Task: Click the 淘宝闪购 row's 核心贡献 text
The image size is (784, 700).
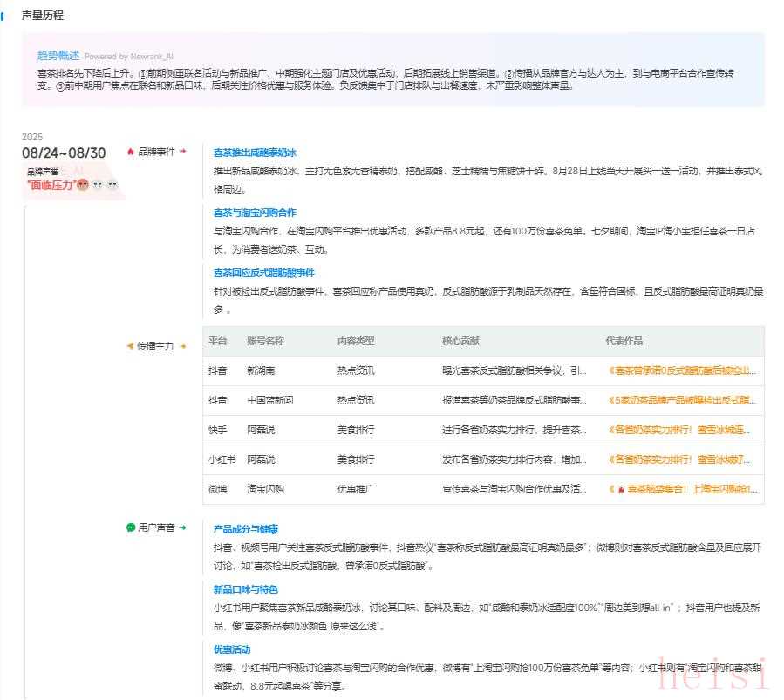Action: (515, 489)
